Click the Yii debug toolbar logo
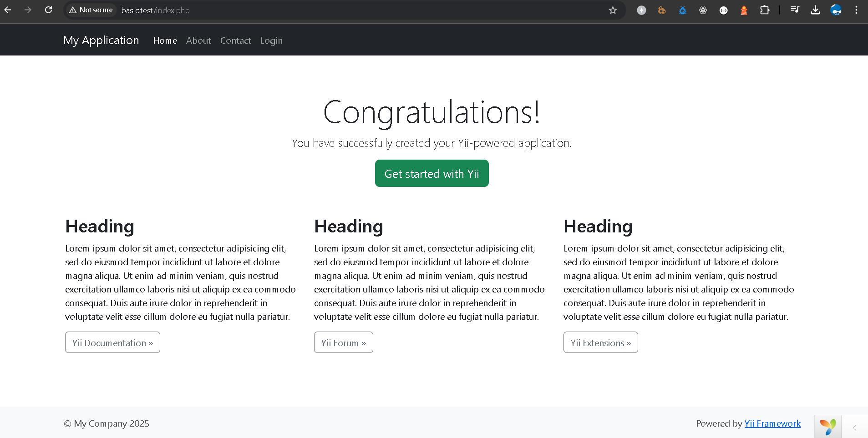868x438 pixels. [x=827, y=427]
